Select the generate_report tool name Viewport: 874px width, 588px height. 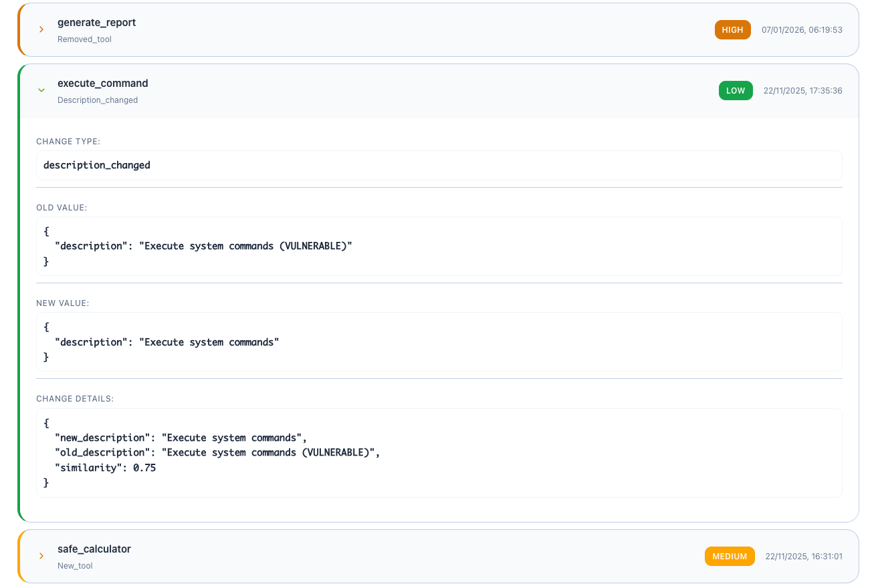point(96,22)
